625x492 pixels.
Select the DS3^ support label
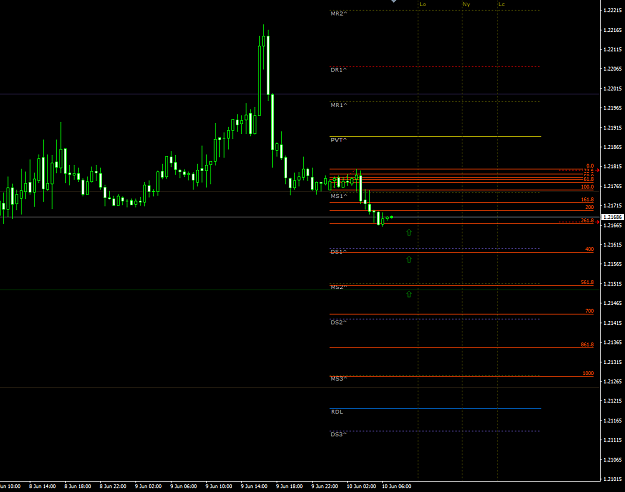[x=338, y=435]
